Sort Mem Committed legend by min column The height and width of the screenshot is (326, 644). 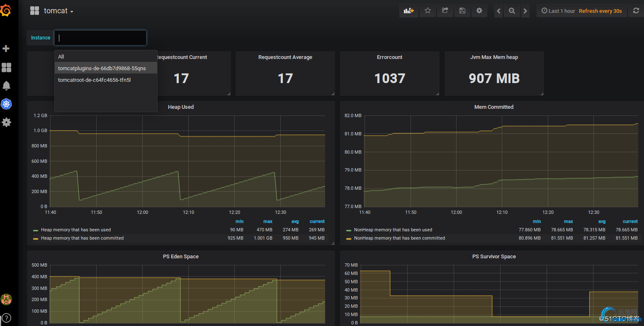point(537,222)
